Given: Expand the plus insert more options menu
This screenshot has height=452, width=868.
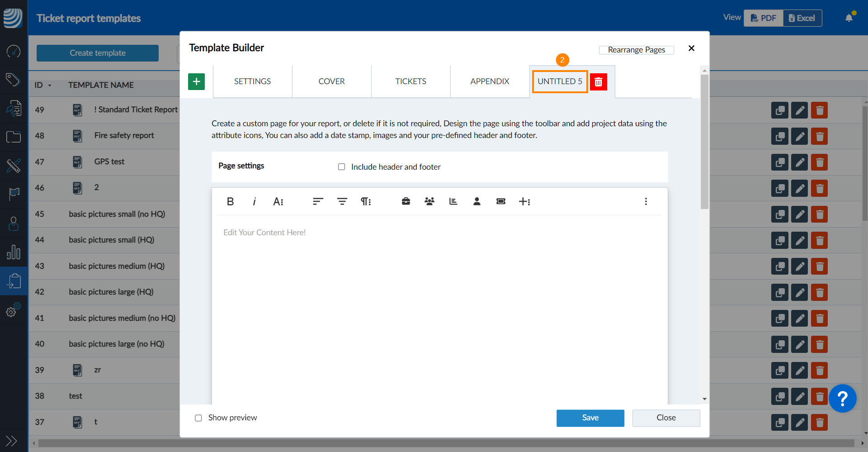Looking at the screenshot, I should point(524,201).
